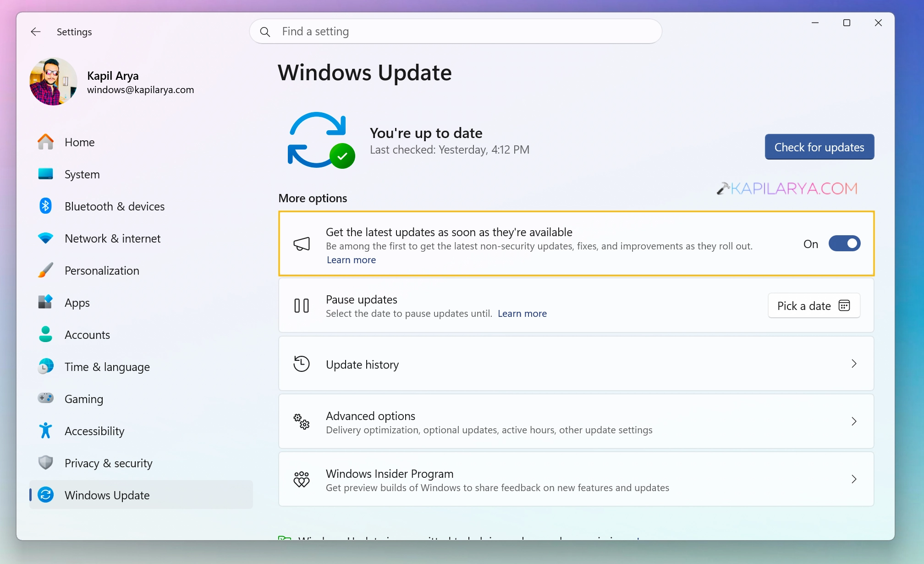Click the back arrow icon

coord(36,32)
